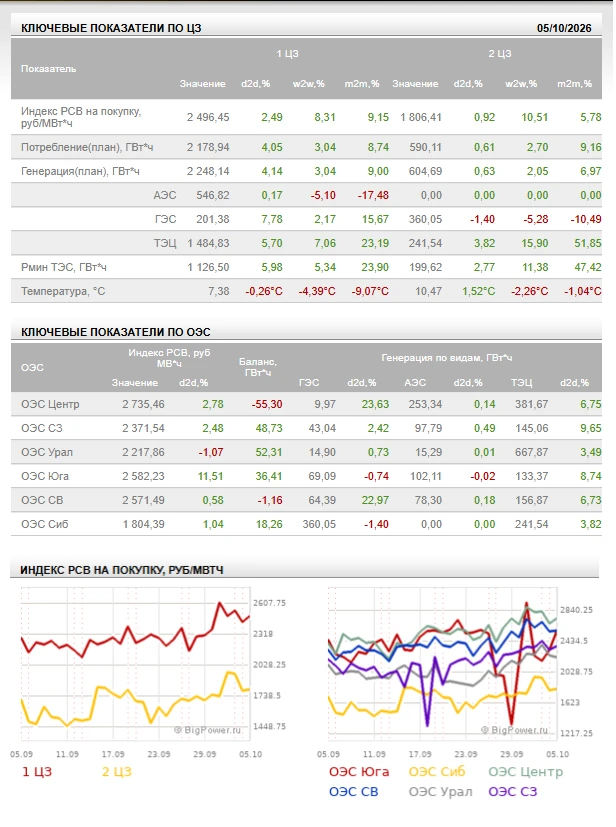Viewport: 616px width, 827px height.
Task: Click the Показатель column header
Action: tap(49, 69)
